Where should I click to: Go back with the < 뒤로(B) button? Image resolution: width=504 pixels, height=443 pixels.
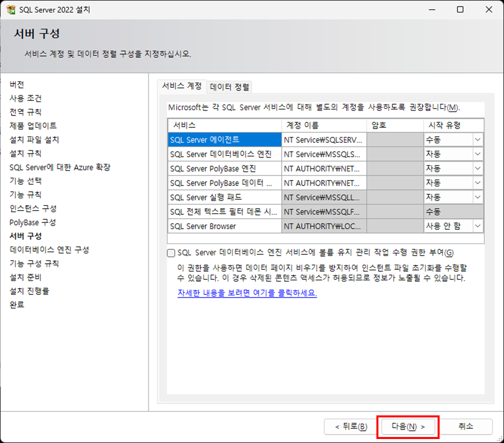click(351, 427)
